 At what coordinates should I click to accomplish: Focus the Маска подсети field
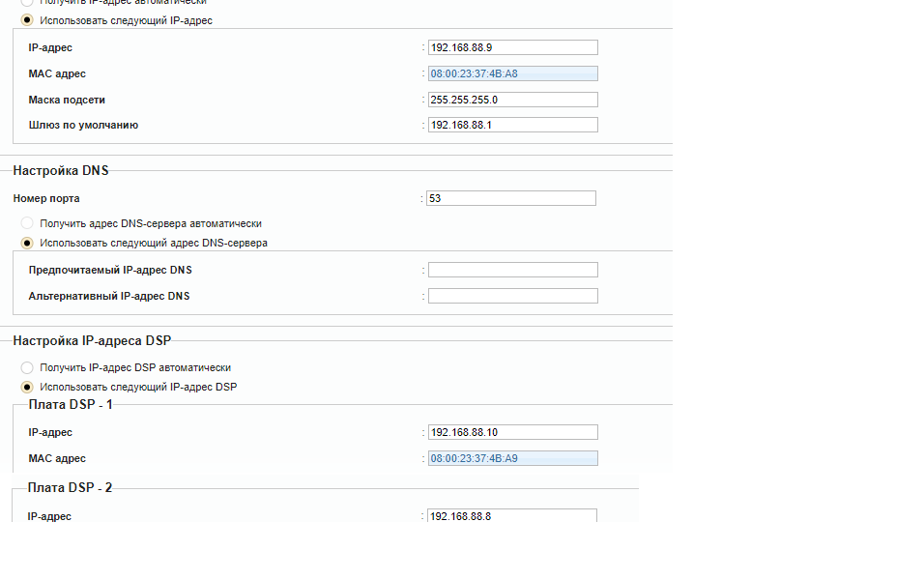(x=512, y=100)
